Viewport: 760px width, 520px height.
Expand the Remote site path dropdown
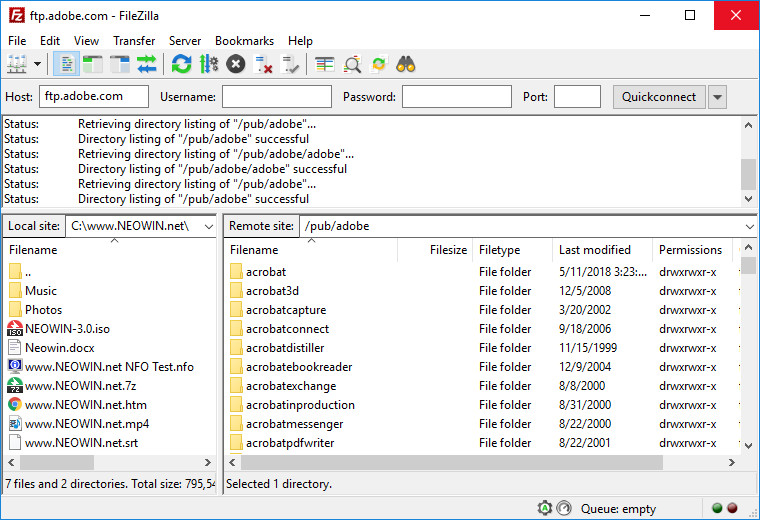coord(749,226)
